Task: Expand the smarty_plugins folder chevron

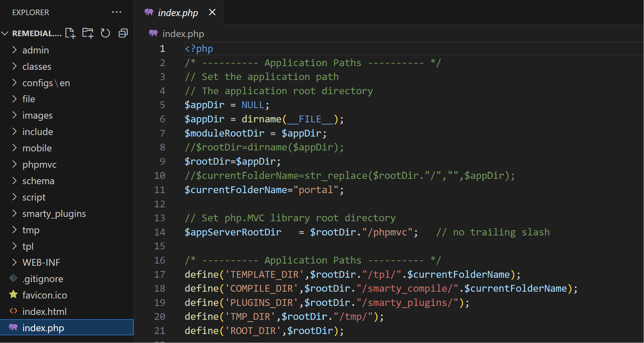Action: (x=14, y=213)
